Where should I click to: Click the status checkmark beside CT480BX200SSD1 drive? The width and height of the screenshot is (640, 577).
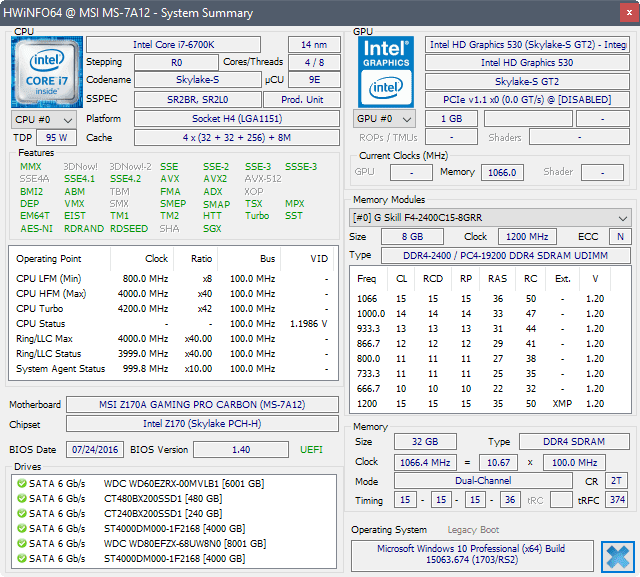tap(21, 498)
